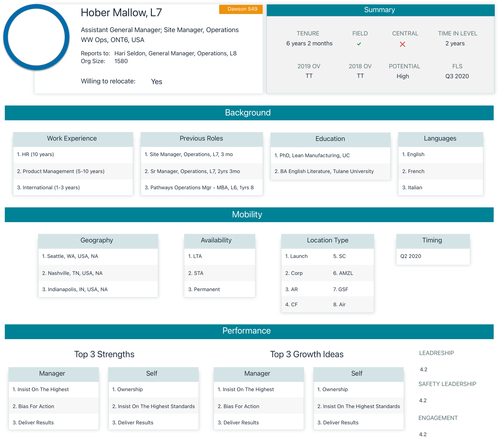Click the French language entry
Viewport: 504px width, 445px height.
(x=413, y=171)
